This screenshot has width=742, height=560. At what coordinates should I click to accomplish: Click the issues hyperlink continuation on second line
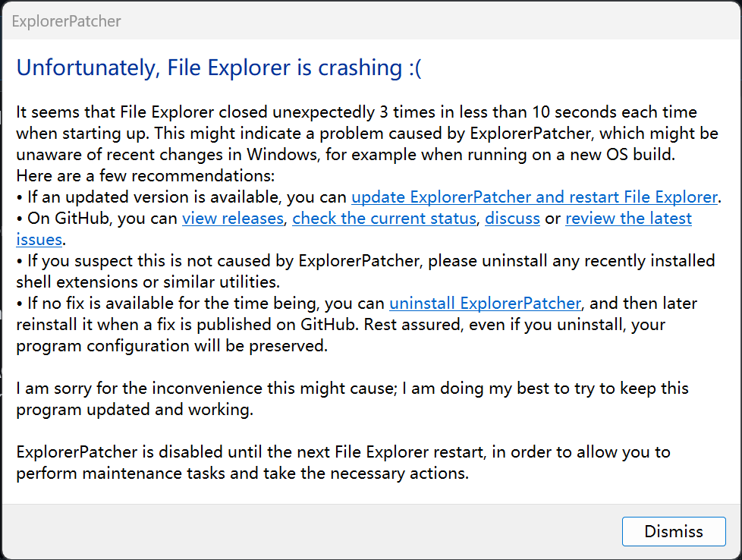click(33, 239)
